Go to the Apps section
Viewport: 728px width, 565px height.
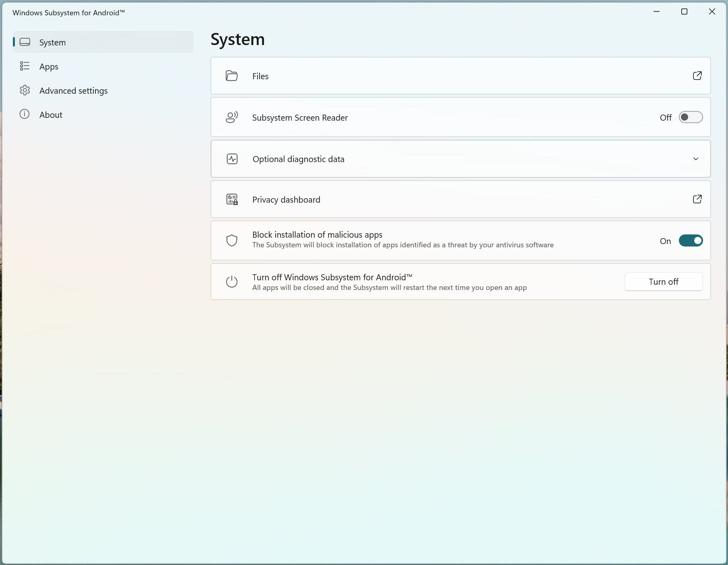click(103, 66)
